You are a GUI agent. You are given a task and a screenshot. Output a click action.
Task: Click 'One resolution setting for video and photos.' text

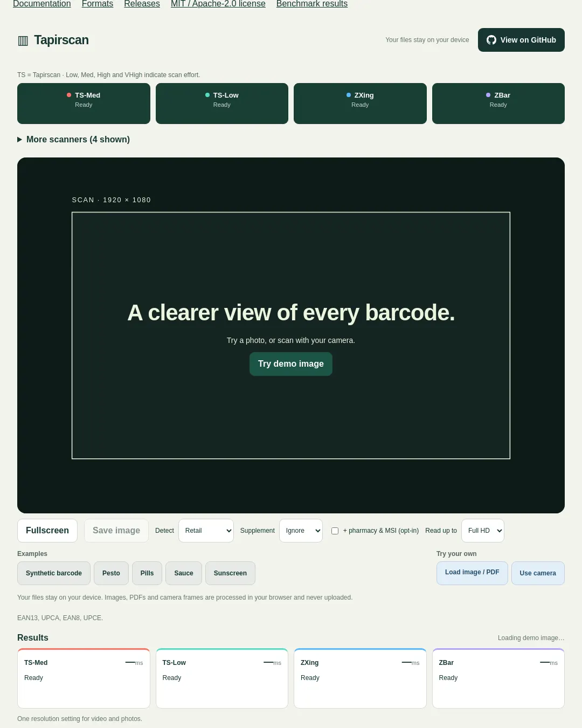click(80, 719)
